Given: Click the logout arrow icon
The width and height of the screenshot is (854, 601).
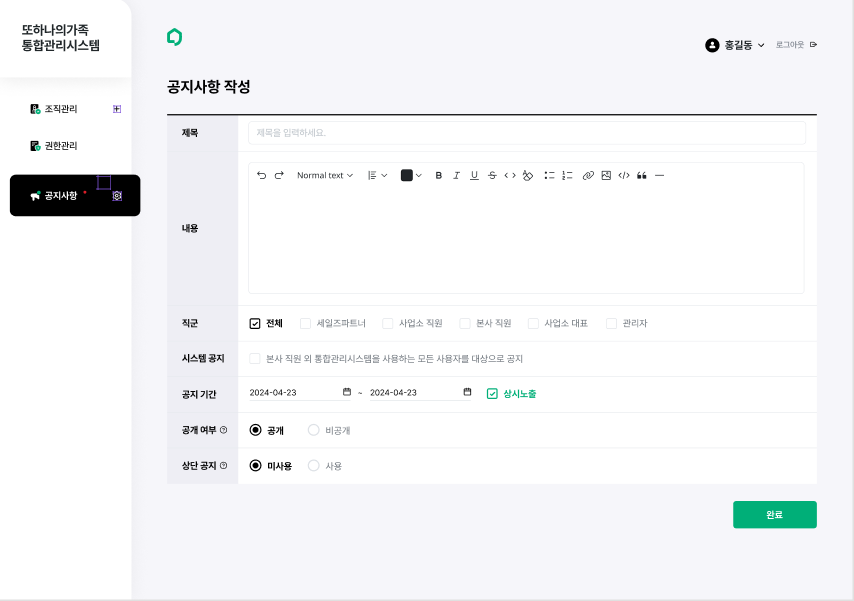Looking at the screenshot, I should [x=813, y=45].
